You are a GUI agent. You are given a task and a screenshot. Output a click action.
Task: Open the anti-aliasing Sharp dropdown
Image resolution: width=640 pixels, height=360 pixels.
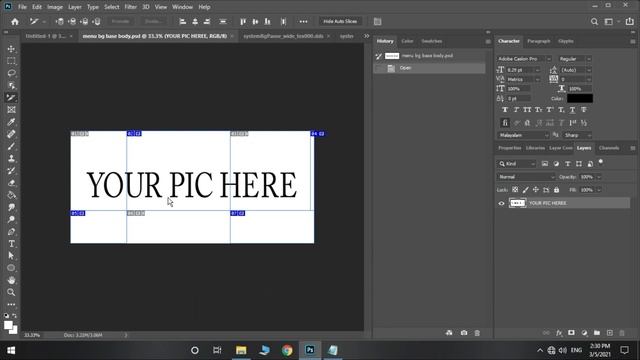click(x=577, y=135)
